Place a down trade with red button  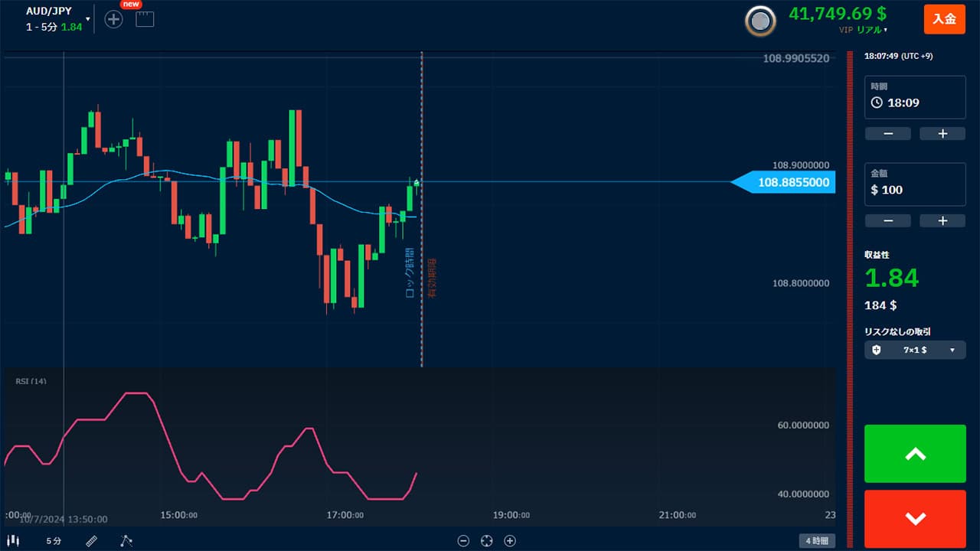click(915, 519)
